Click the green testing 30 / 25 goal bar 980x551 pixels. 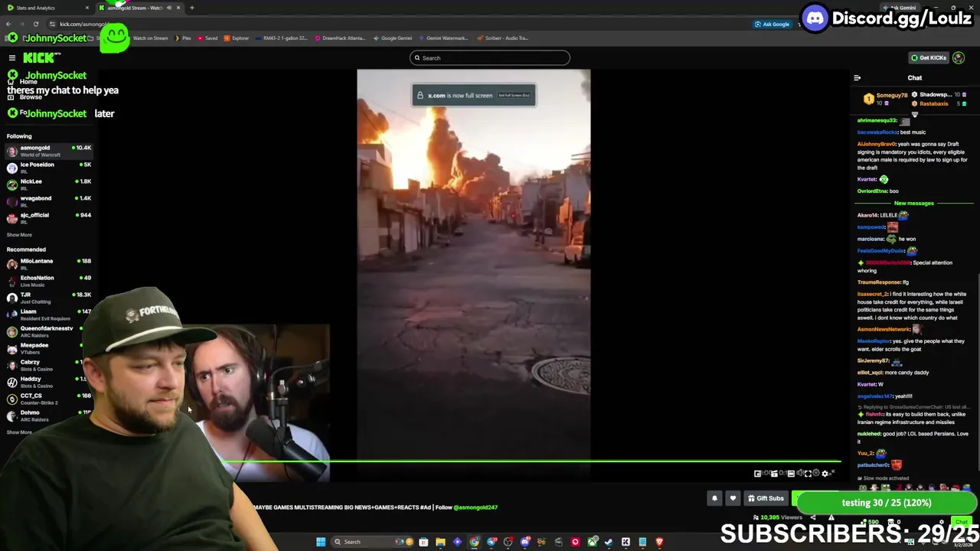(886, 503)
